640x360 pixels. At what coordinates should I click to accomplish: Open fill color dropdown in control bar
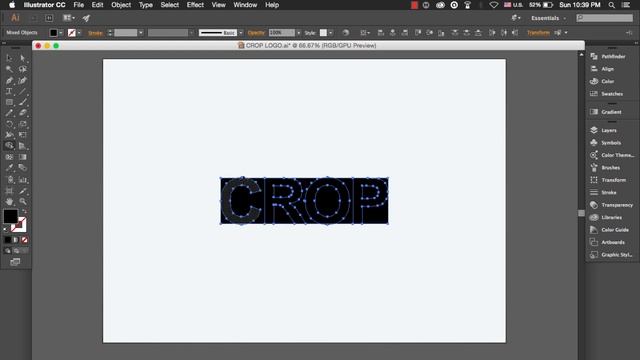pyautogui.click(x=61, y=33)
